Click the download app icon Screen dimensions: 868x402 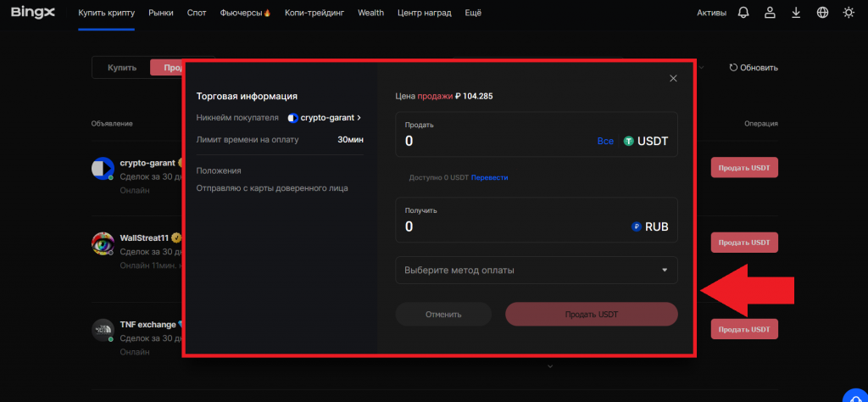tap(796, 13)
